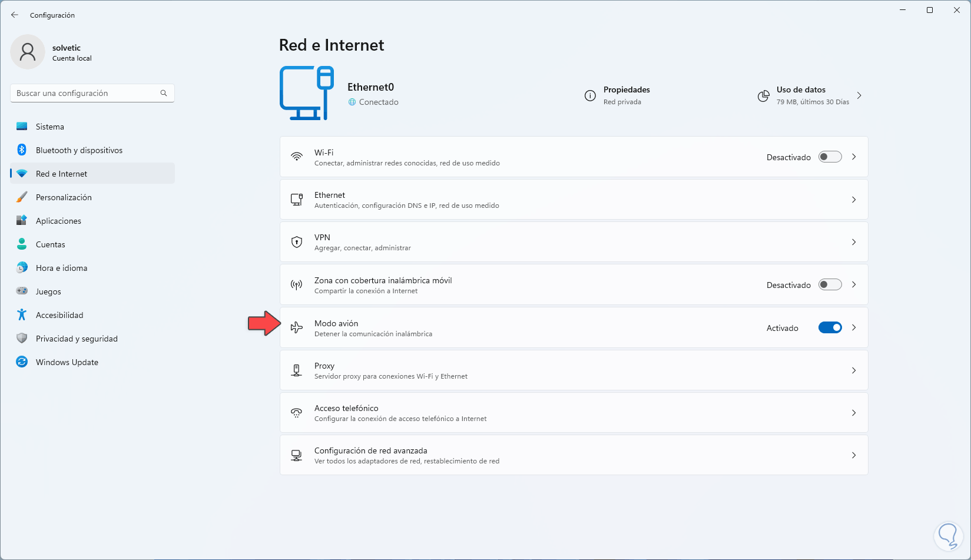Go to Windows Update in sidebar
Screen dimensions: 971x560
[67, 362]
